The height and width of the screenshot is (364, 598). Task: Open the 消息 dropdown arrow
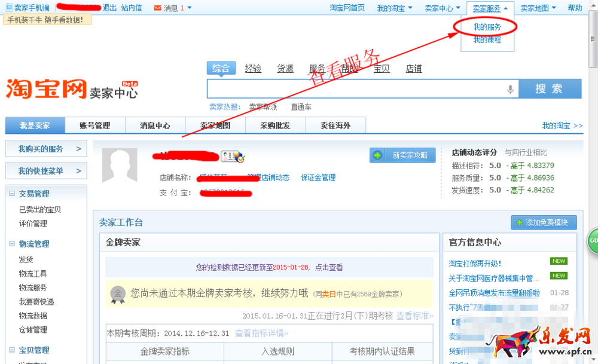(190, 8)
